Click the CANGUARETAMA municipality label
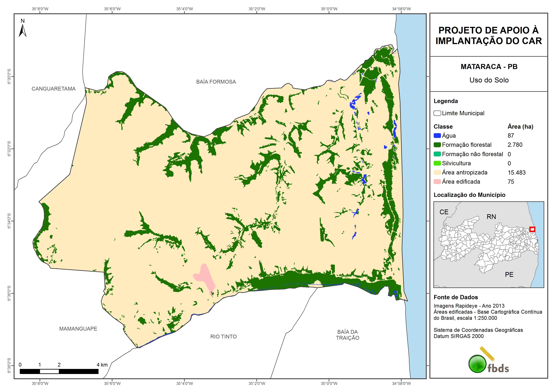This screenshot has height=392, width=555. [x=53, y=89]
